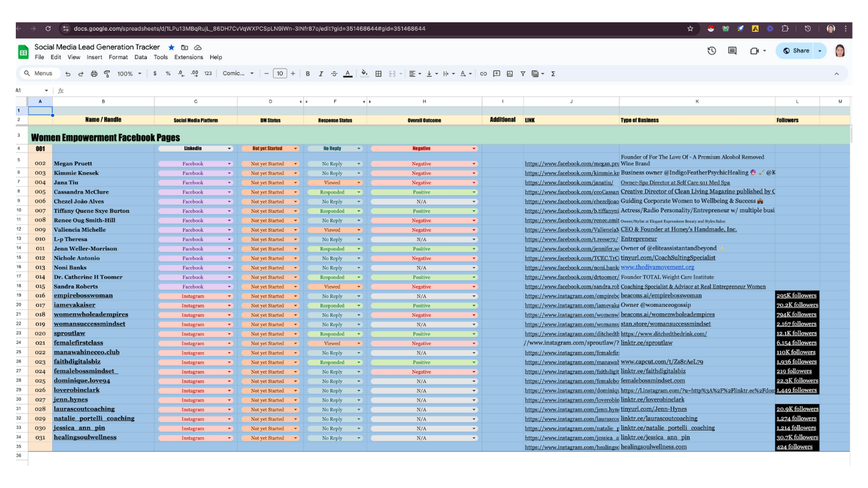Toggle strikethrough formatting

pos(334,74)
